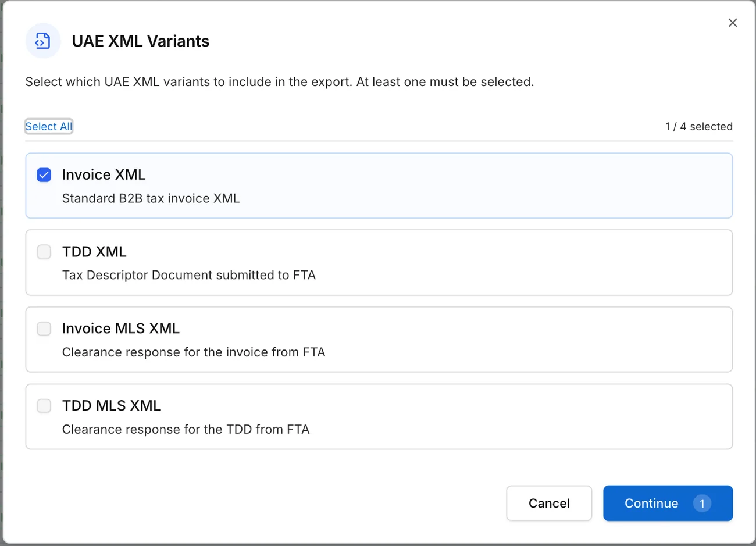Enable the Invoice MLS XML checkbox

(x=44, y=329)
